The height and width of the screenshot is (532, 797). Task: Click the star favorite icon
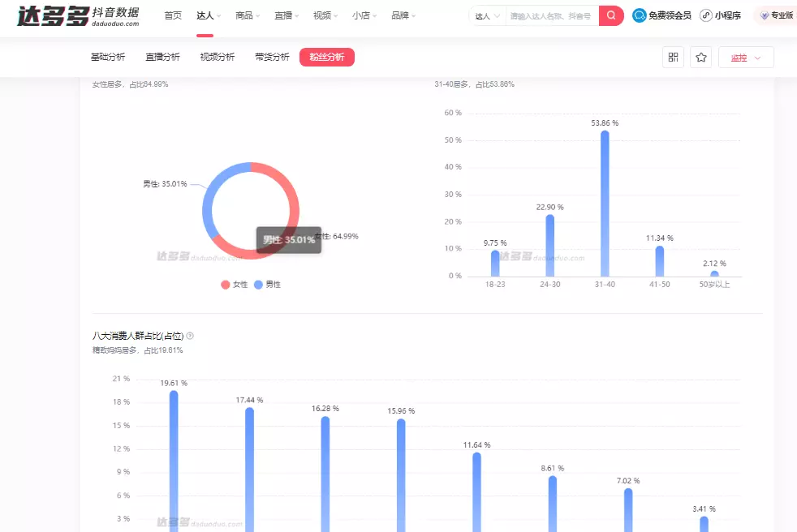pyautogui.click(x=701, y=57)
